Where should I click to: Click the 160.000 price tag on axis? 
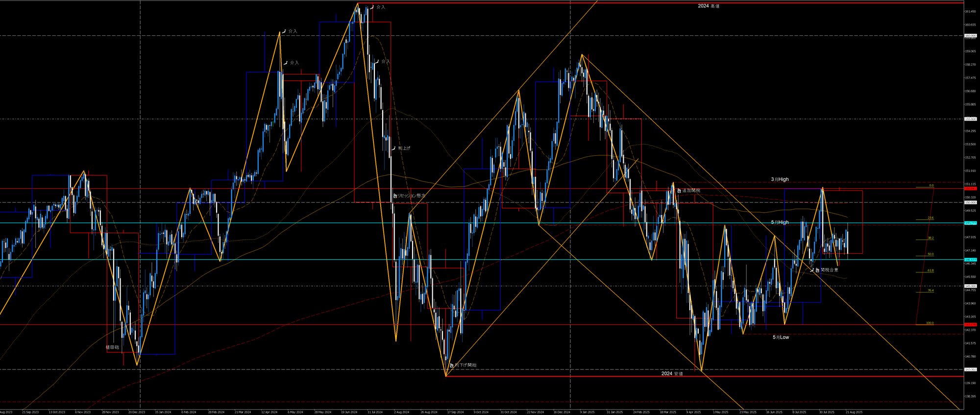pos(970,36)
